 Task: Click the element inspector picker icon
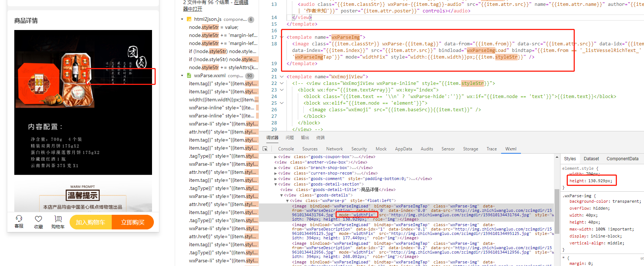(265, 149)
